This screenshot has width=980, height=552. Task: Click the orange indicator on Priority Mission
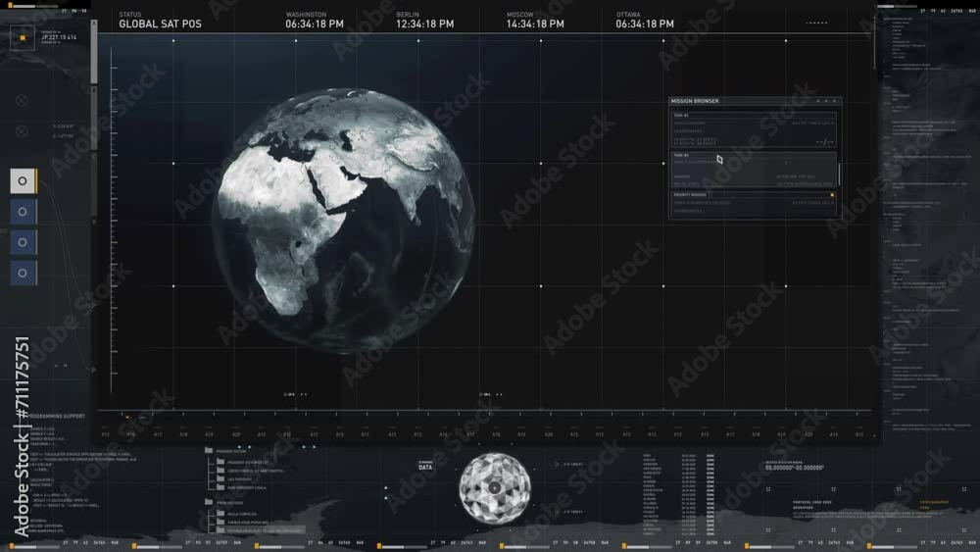point(832,195)
